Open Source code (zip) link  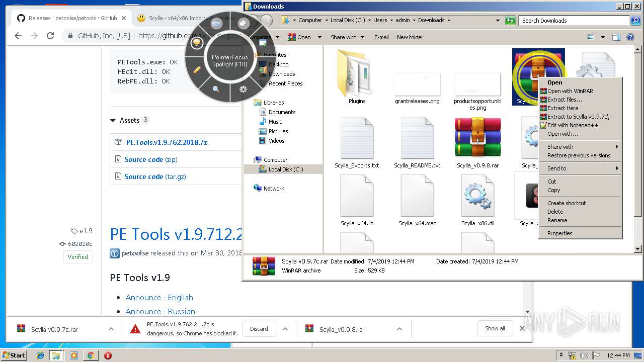[x=151, y=159]
